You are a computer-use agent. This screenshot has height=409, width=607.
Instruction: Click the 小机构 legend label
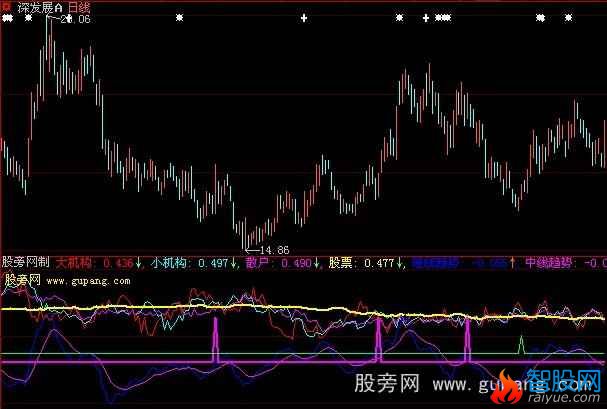point(170,263)
